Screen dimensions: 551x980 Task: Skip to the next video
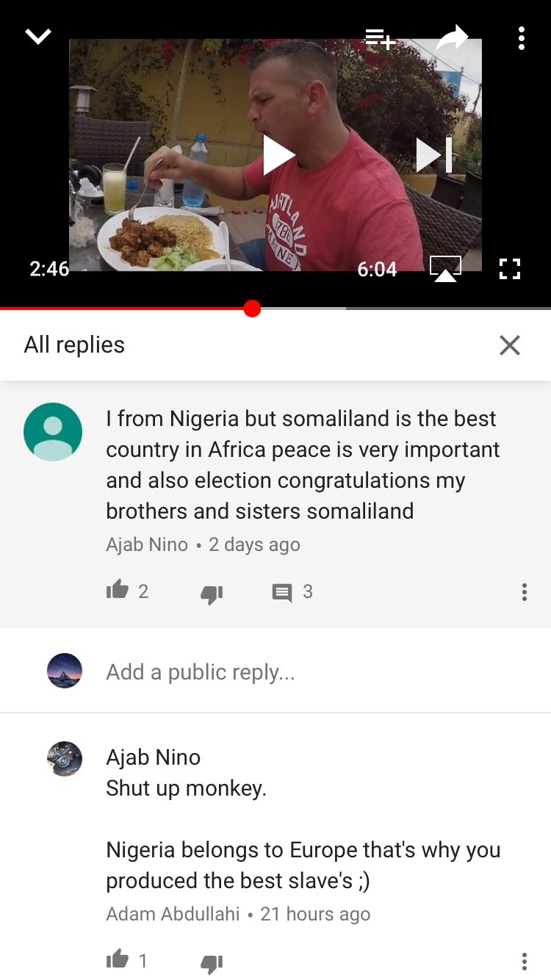point(434,155)
